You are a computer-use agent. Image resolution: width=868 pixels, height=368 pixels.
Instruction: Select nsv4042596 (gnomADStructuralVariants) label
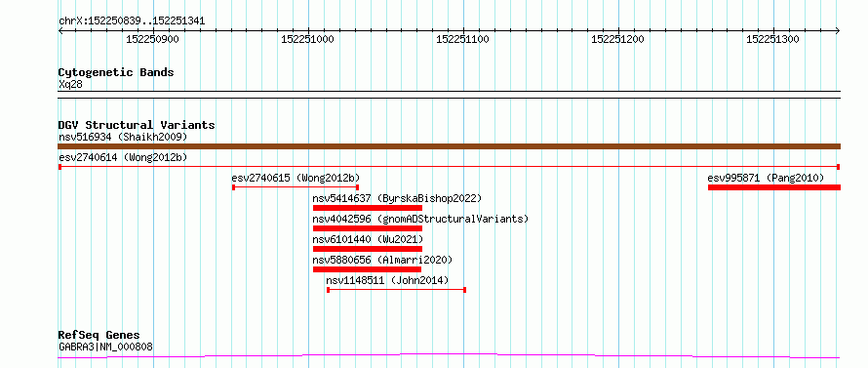click(420, 219)
